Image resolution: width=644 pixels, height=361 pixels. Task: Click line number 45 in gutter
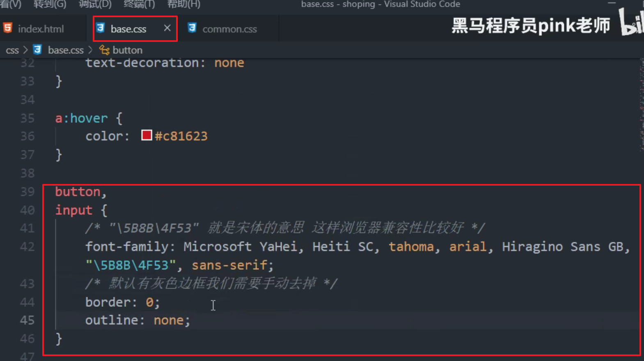pyautogui.click(x=28, y=320)
